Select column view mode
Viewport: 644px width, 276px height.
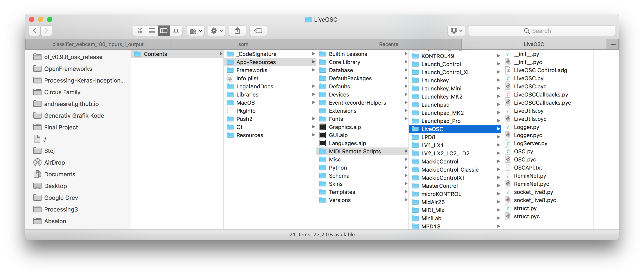tap(164, 31)
